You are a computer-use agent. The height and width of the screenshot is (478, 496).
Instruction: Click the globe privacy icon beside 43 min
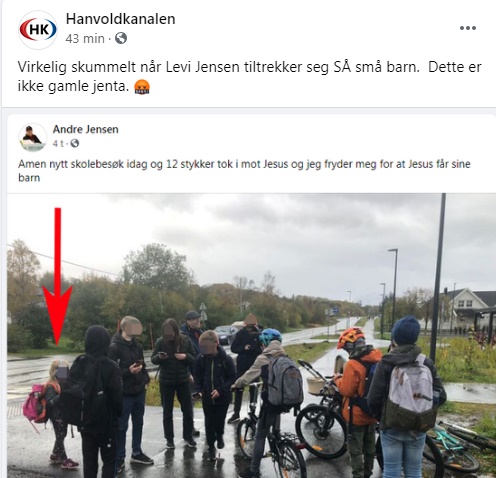(x=121, y=38)
